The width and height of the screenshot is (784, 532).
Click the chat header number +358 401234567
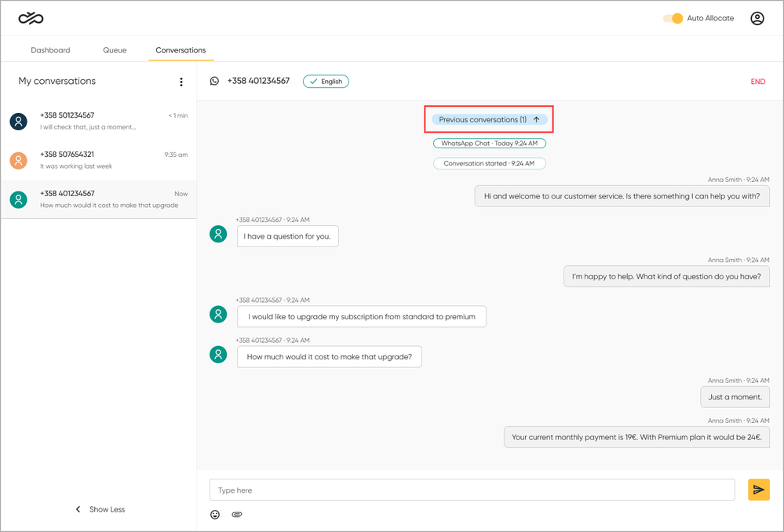click(x=258, y=81)
